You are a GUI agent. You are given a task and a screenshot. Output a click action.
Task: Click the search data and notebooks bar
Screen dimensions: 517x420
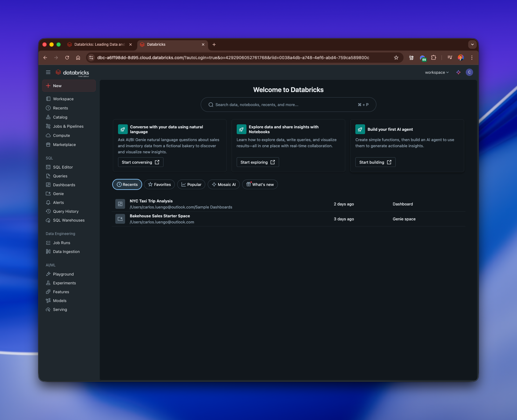point(288,105)
